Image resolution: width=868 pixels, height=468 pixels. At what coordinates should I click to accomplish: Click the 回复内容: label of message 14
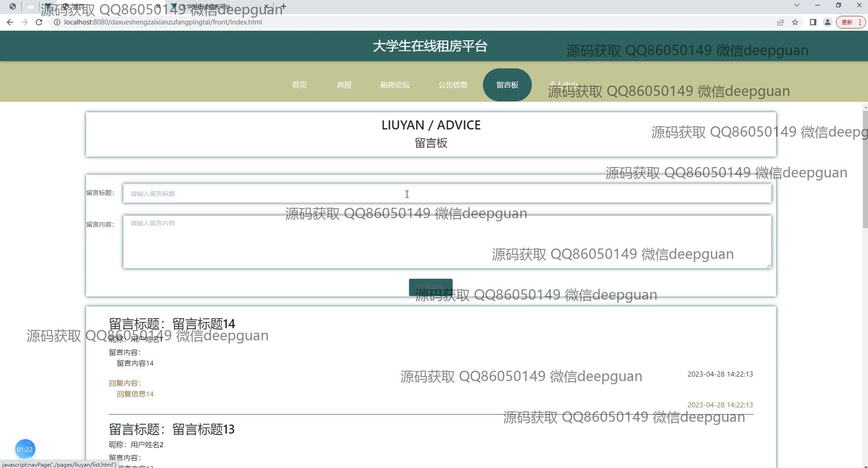coord(125,383)
